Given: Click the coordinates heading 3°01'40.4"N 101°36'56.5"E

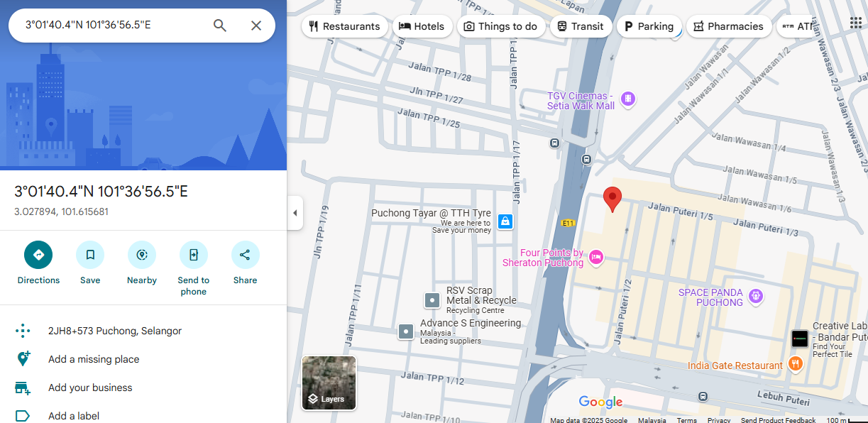Looking at the screenshot, I should pos(101,192).
